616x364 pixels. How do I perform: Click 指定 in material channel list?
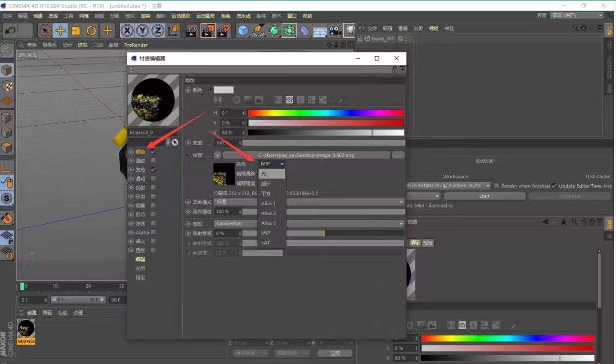141,277
